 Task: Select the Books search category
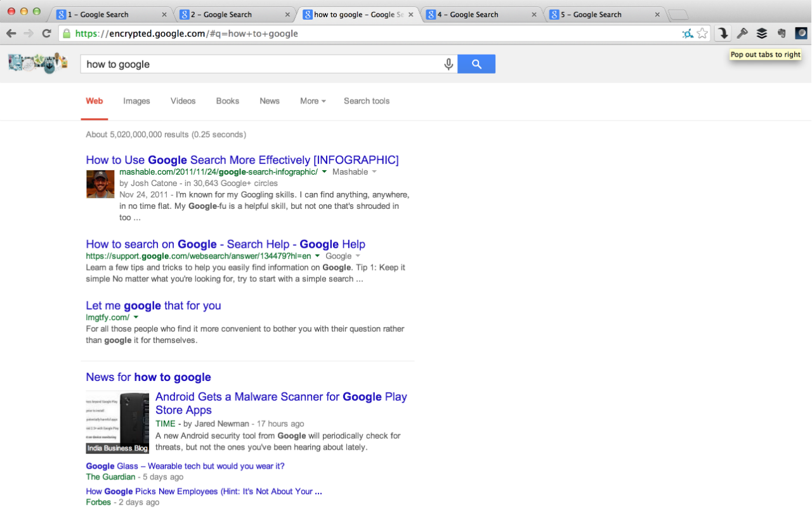(x=227, y=101)
